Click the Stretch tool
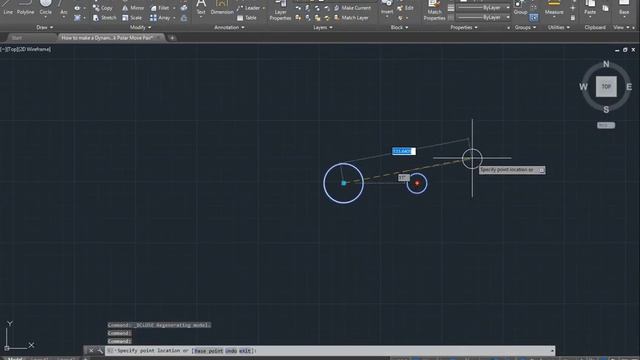This screenshot has width=640, height=360. (x=104, y=18)
